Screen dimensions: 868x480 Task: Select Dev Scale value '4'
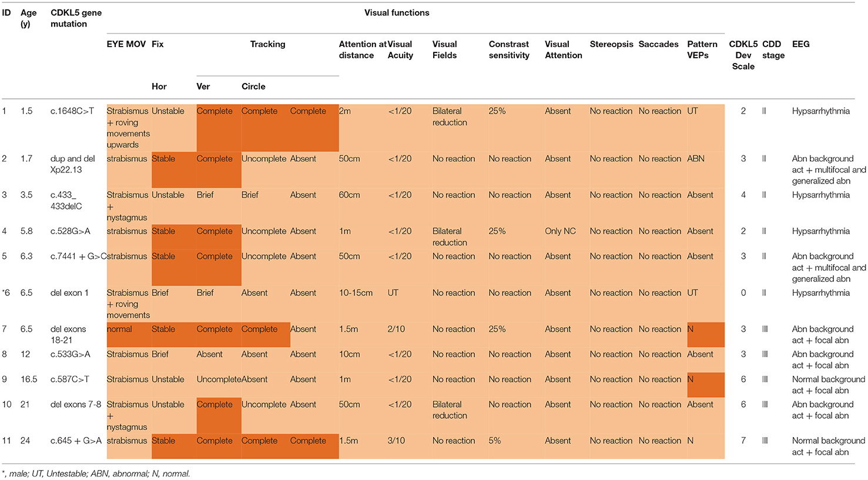743,195
